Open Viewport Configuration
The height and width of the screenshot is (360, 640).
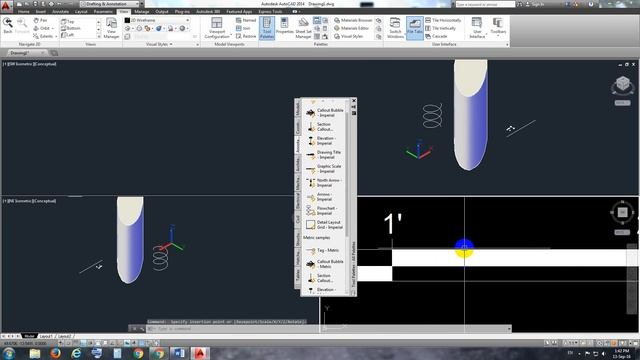(217, 28)
